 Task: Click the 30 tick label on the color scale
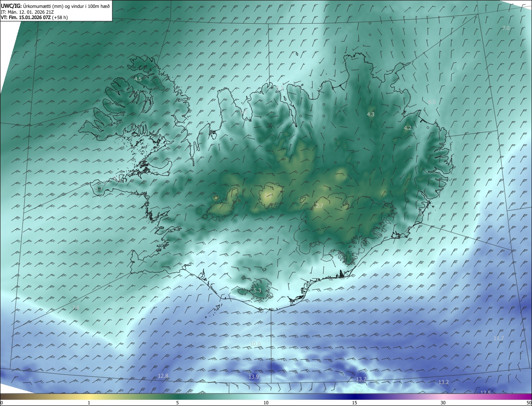click(443, 403)
